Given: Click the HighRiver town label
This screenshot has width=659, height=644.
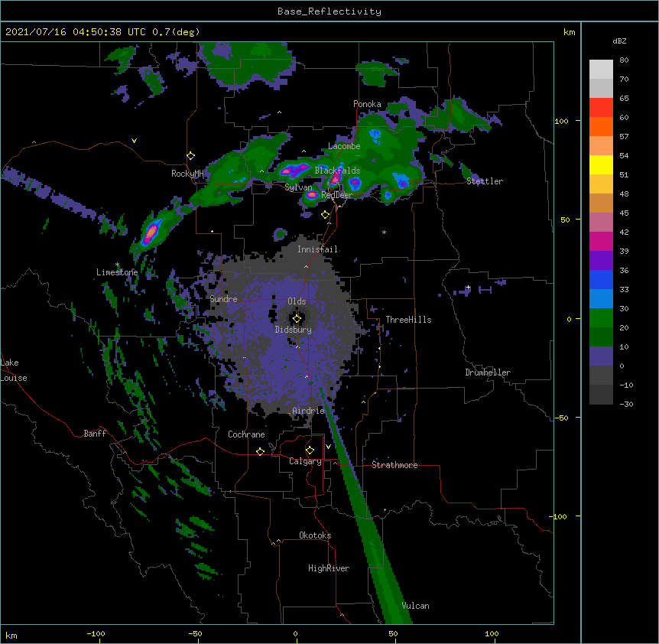Looking at the screenshot, I should click(329, 568).
